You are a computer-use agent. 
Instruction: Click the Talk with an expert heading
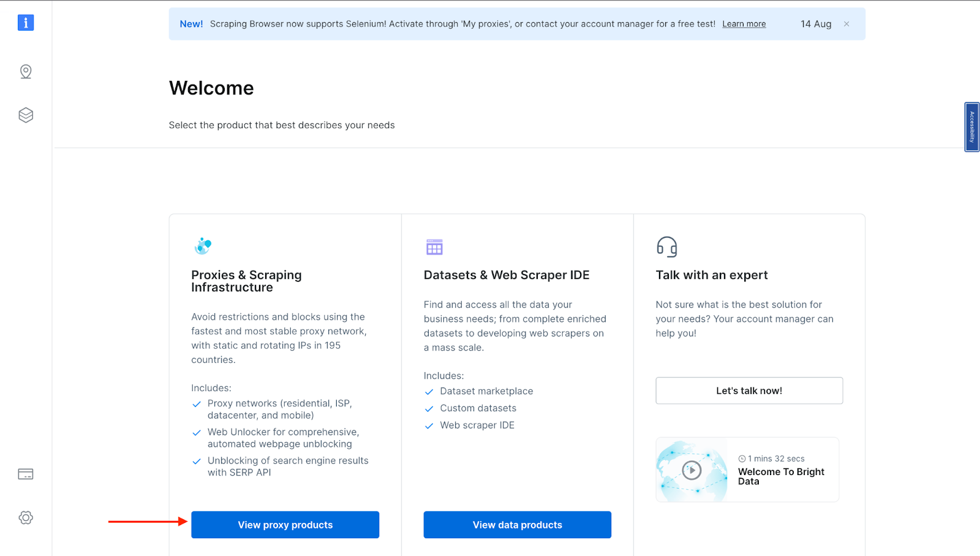click(x=711, y=275)
